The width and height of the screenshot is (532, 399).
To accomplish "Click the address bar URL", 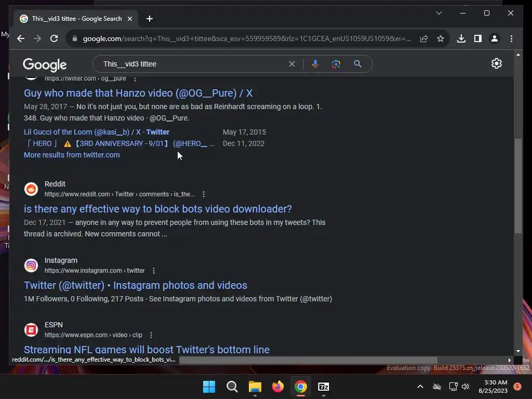I will point(247,38).
